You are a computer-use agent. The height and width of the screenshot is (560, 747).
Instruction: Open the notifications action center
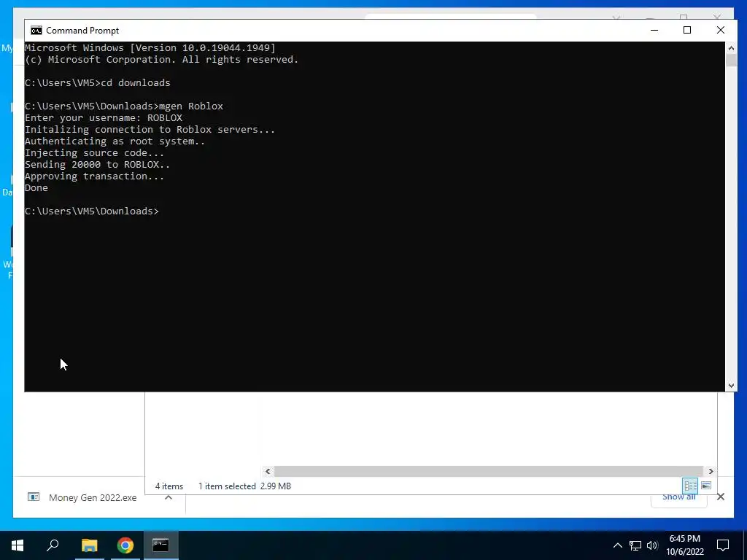[x=723, y=545]
